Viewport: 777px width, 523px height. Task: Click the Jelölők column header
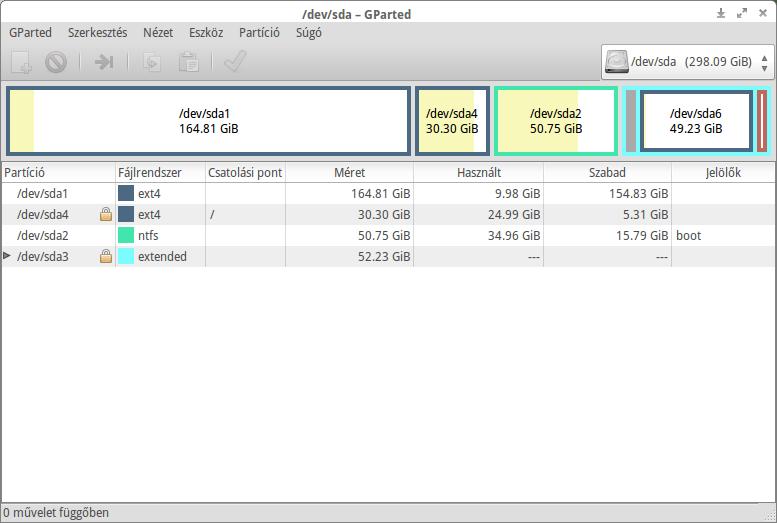(723, 173)
